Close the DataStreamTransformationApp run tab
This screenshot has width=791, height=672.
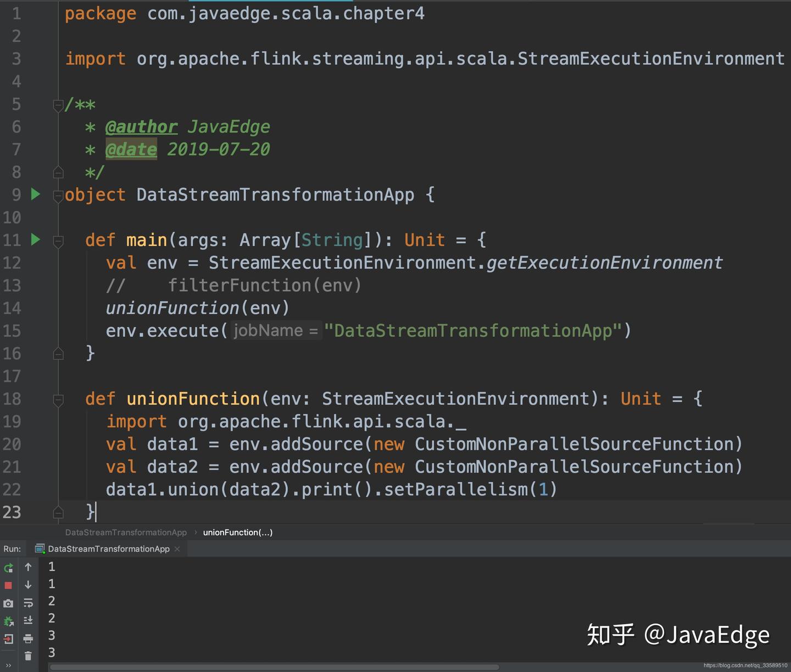(177, 549)
